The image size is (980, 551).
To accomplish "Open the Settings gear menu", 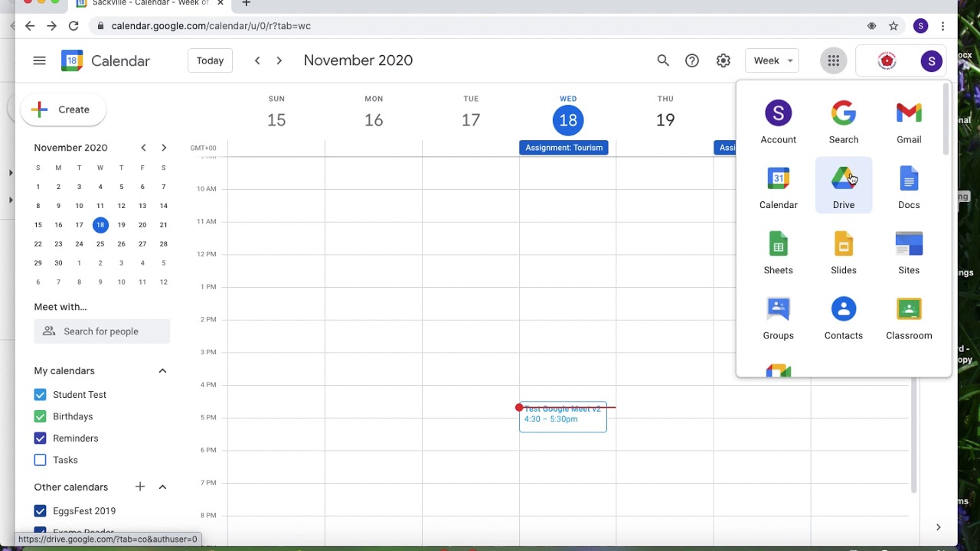I will point(724,60).
